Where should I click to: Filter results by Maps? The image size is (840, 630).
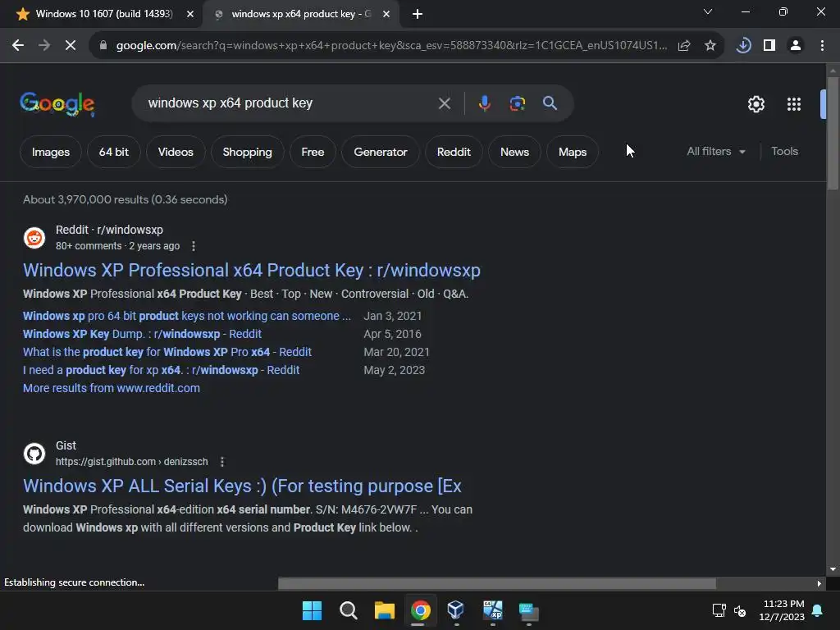tap(572, 152)
